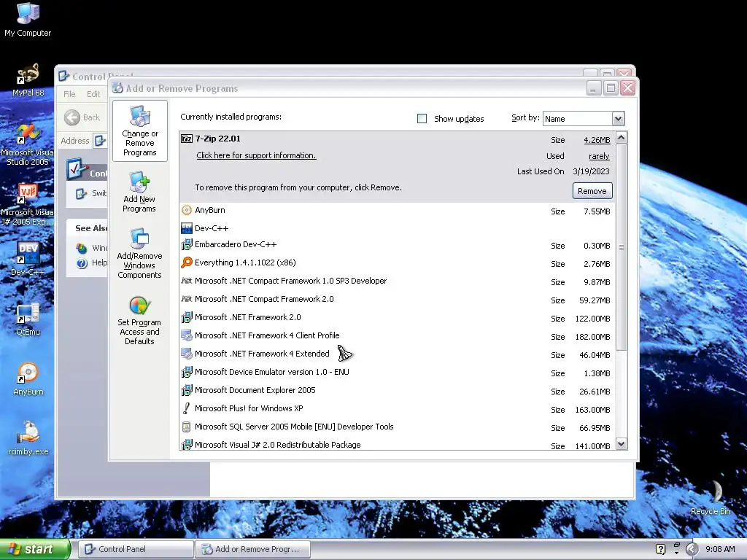This screenshot has height=560, width=747.
Task: Enable the Show updates checkbox
Action: 422,119
